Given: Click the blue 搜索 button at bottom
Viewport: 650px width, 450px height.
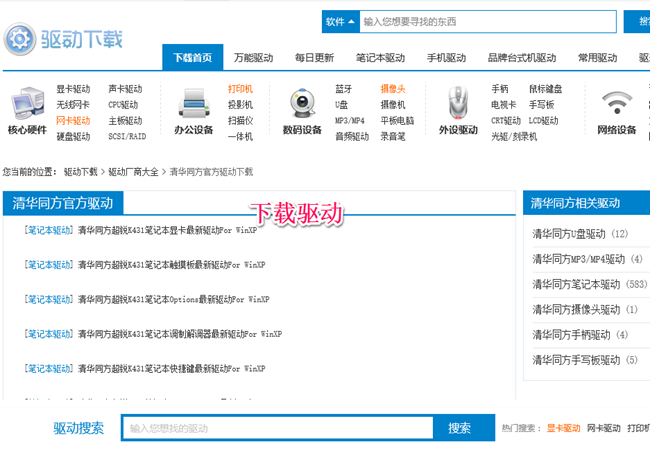Looking at the screenshot, I should click(x=463, y=428).
